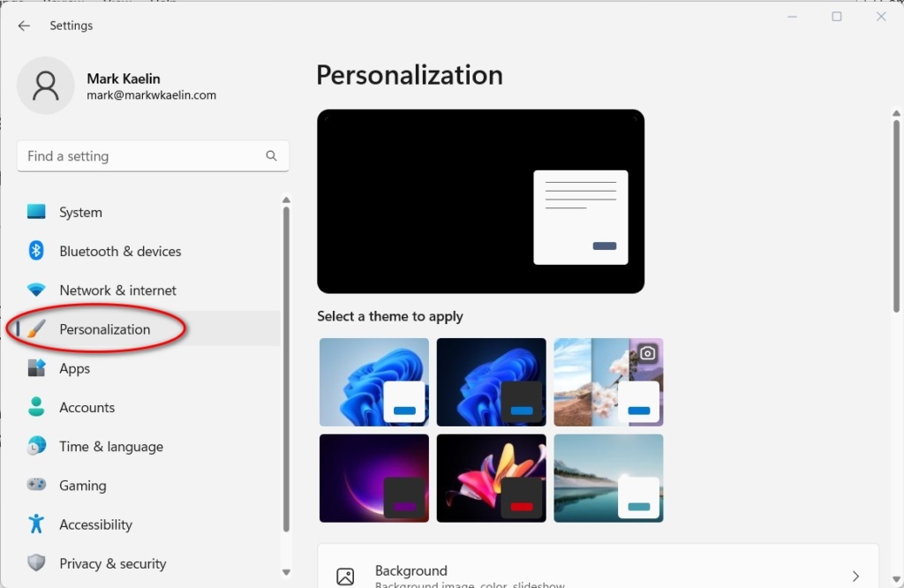The height and width of the screenshot is (588, 904).
Task: Open Mark Kaelin's account profile picture
Action: (46, 87)
